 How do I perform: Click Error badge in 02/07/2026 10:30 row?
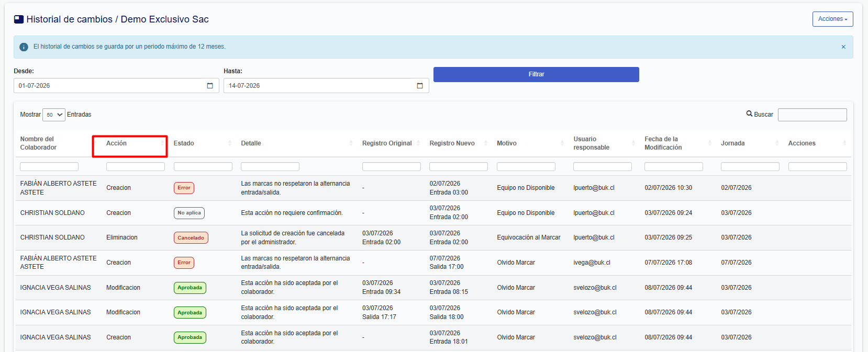[x=184, y=188]
